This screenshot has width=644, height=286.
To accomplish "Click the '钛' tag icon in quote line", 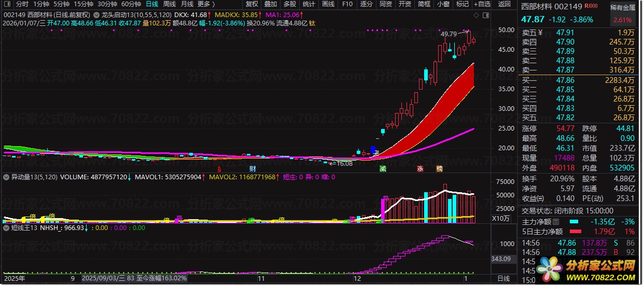I will pyautogui.click(x=312, y=23).
